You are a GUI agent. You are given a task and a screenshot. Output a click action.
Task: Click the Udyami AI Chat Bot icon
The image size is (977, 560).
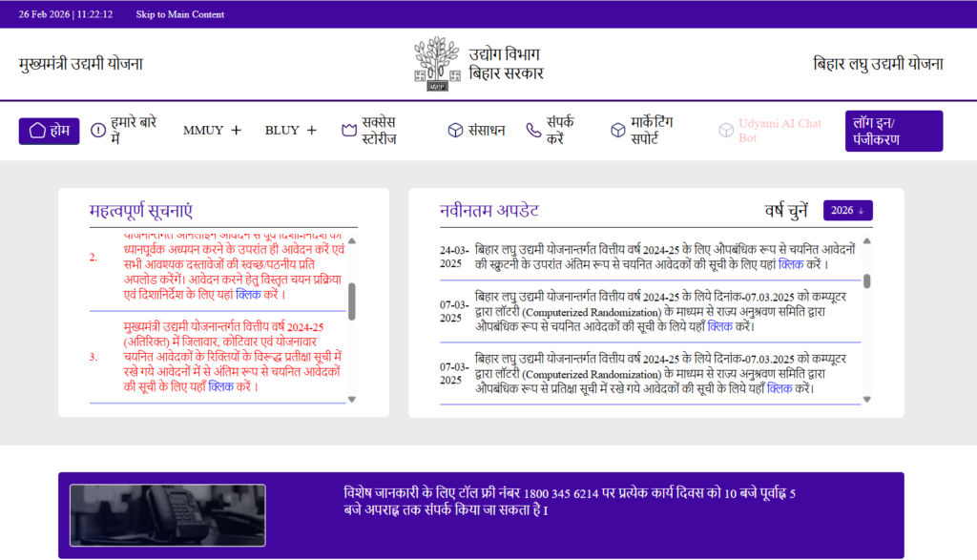point(724,131)
